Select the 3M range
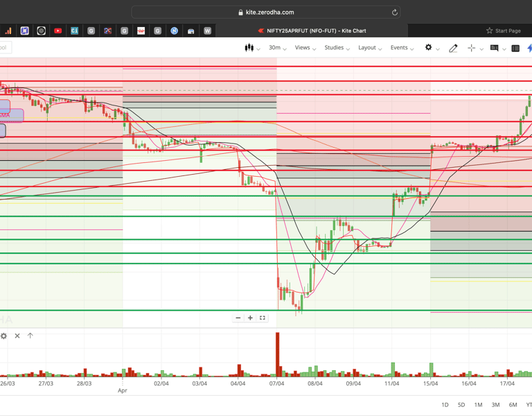532x416 pixels. [x=495, y=405]
